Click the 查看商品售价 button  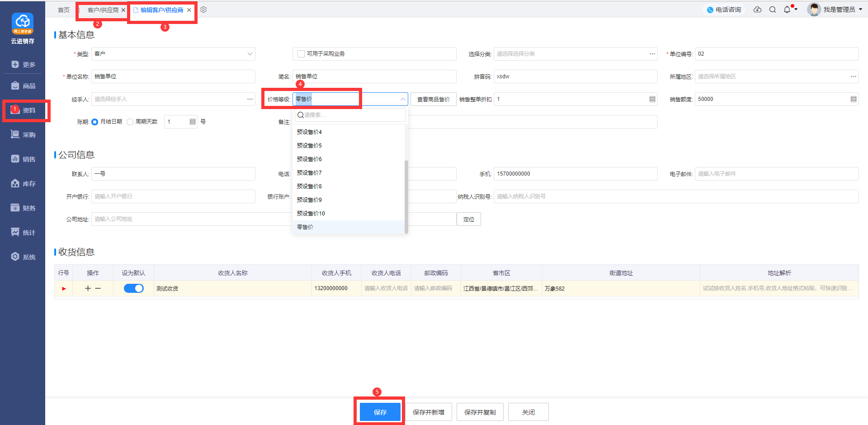click(433, 99)
